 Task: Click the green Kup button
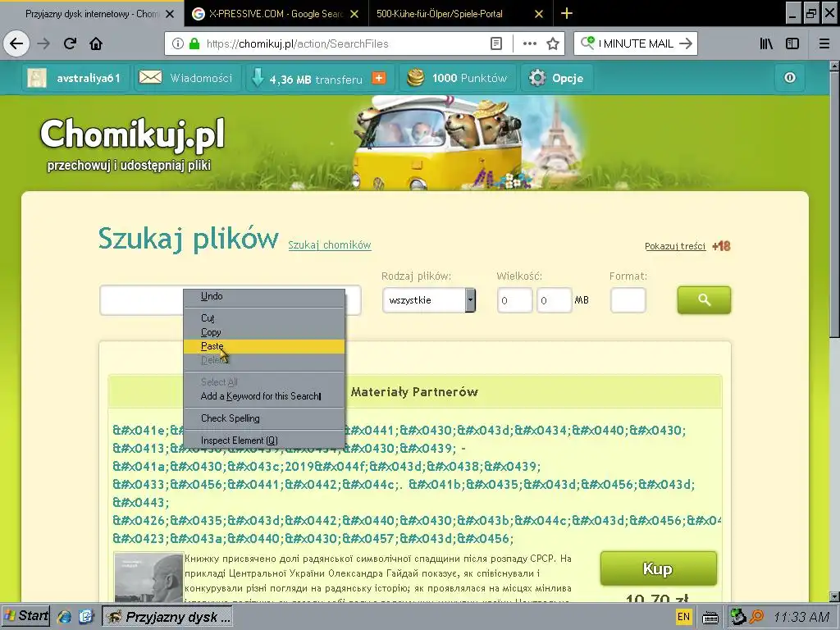659,568
